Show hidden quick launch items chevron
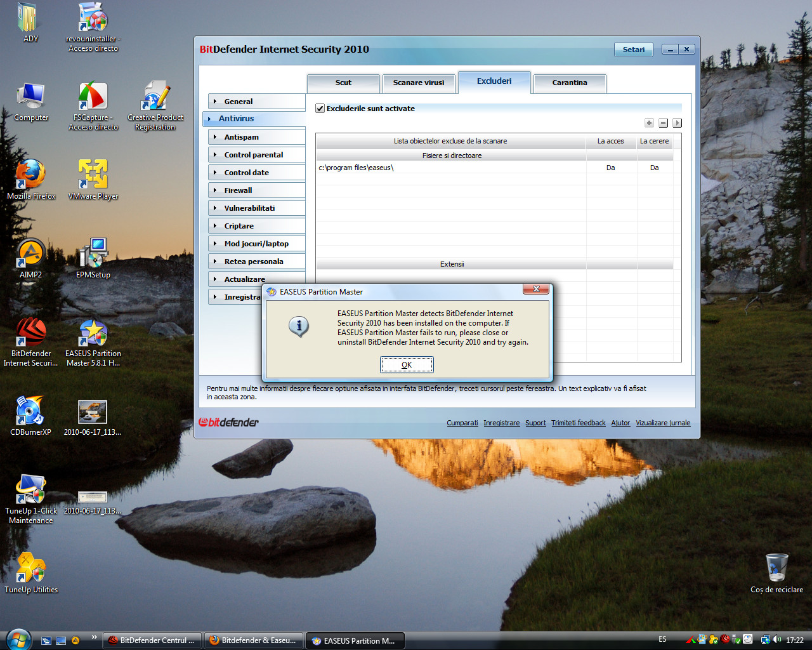This screenshot has width=812, height=650. tap(95, 637)
